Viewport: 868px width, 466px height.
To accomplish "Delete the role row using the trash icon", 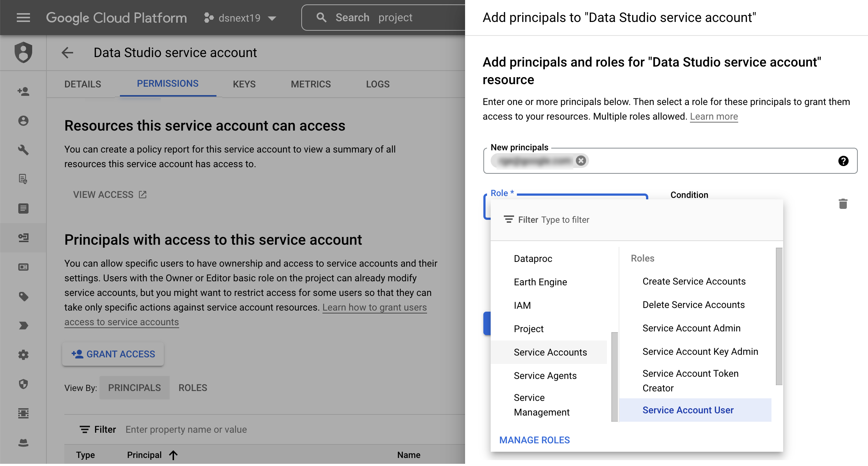I will 843,204.
